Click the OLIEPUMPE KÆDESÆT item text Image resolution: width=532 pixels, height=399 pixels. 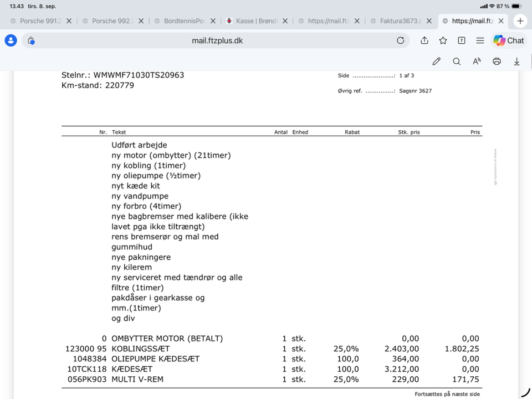coord(155,359)
